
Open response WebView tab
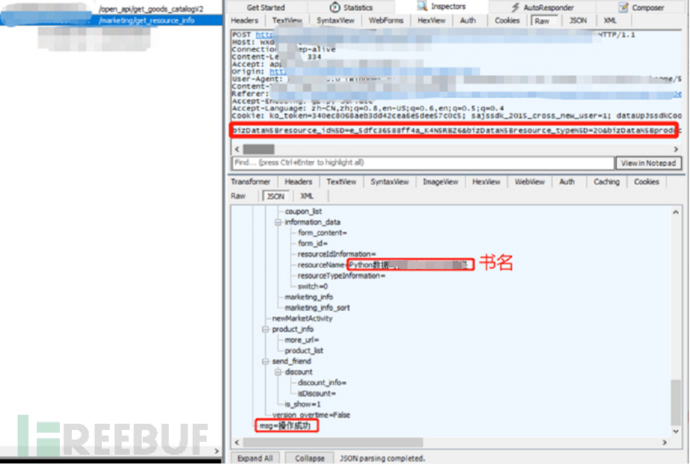529,181
